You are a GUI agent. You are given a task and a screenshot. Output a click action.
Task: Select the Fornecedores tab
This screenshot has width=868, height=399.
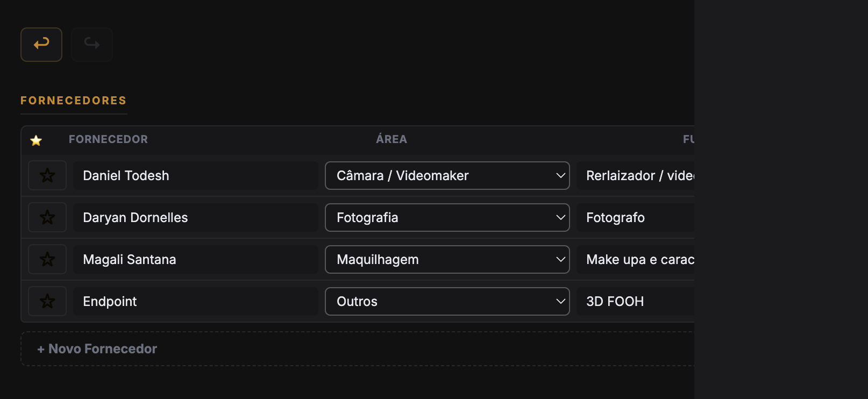coord(74,101)
